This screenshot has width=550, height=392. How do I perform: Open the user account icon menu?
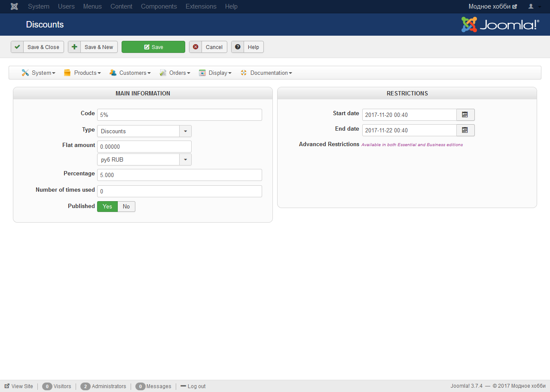tap(534, 6)
